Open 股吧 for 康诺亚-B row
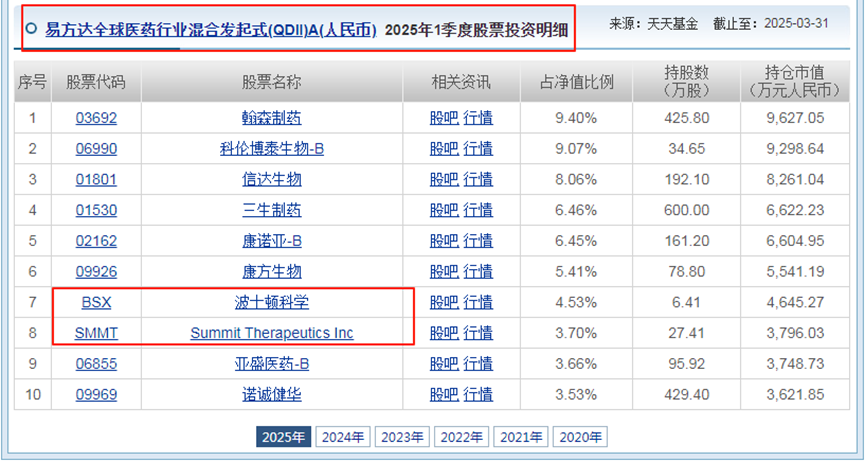The height and width of the screenshot is (461, 865). tap(444, 241)
